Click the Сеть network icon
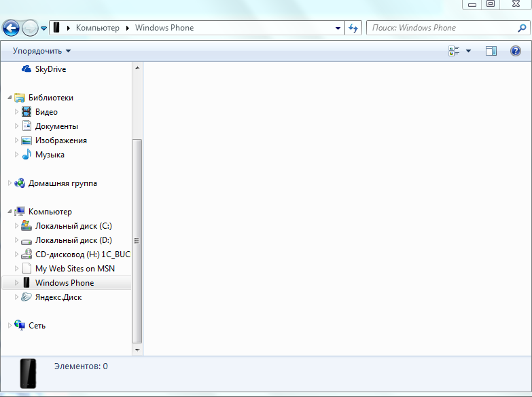This screenshot has height=397, width=532. 20,325
